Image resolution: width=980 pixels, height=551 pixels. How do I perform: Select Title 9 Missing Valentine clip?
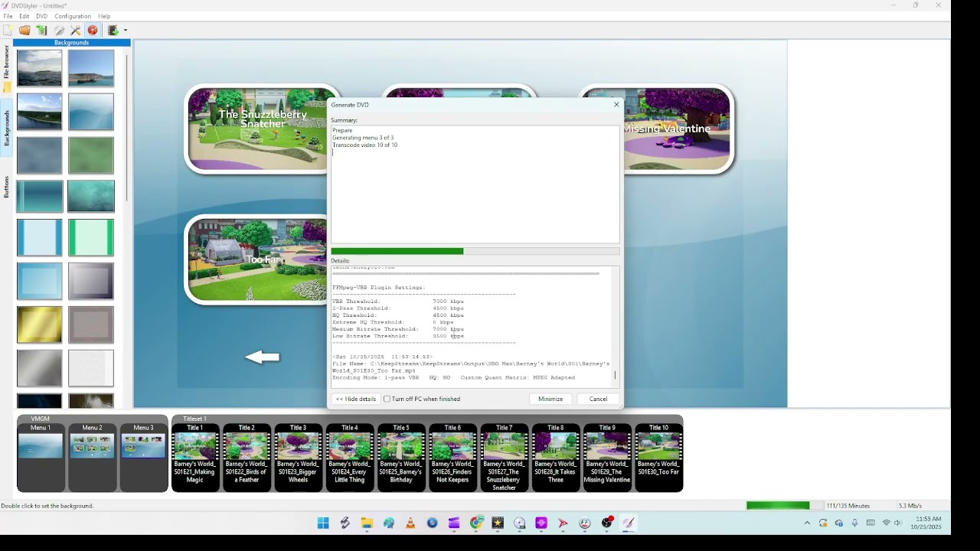607,457
